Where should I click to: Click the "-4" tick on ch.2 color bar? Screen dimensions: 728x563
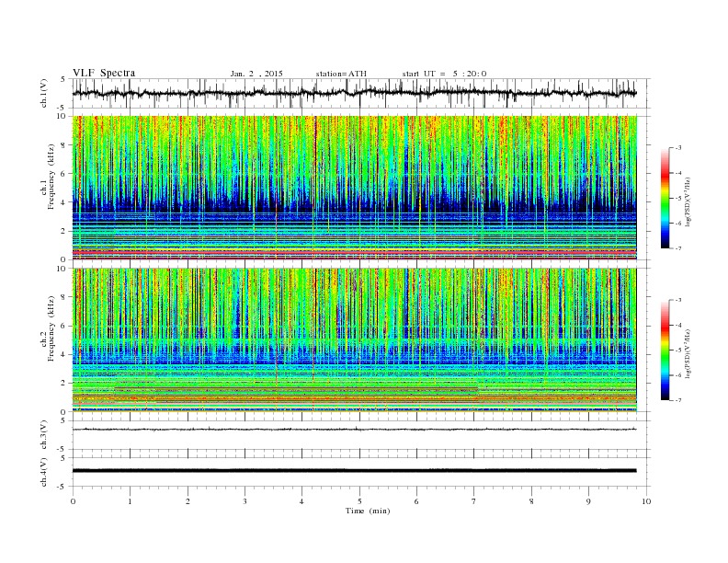[x=677, y=325]
